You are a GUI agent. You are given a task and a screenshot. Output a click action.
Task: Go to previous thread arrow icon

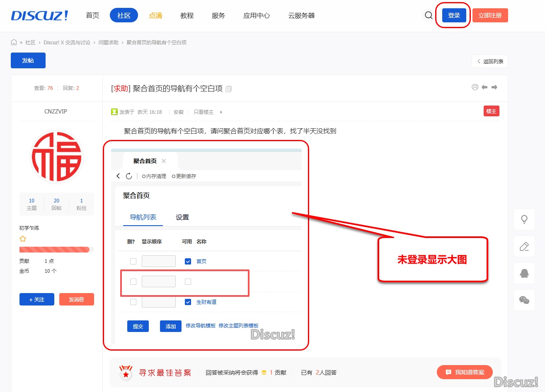coord(484,87)
